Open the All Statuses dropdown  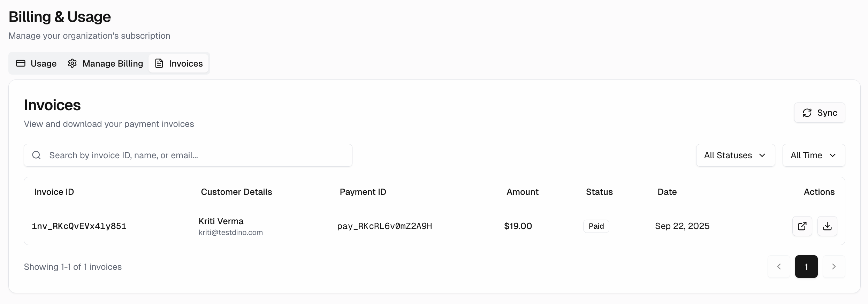[x=735, y=155]
